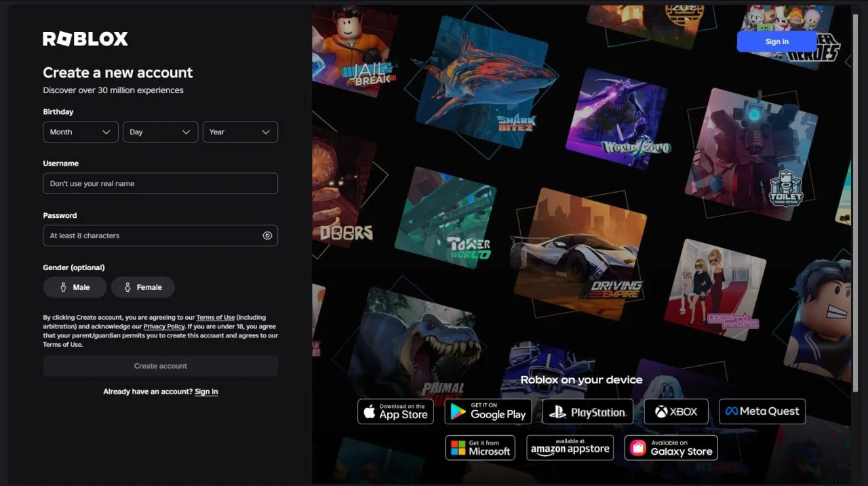Click the Jailbreak game thumbnail

(x=356, y=51)
